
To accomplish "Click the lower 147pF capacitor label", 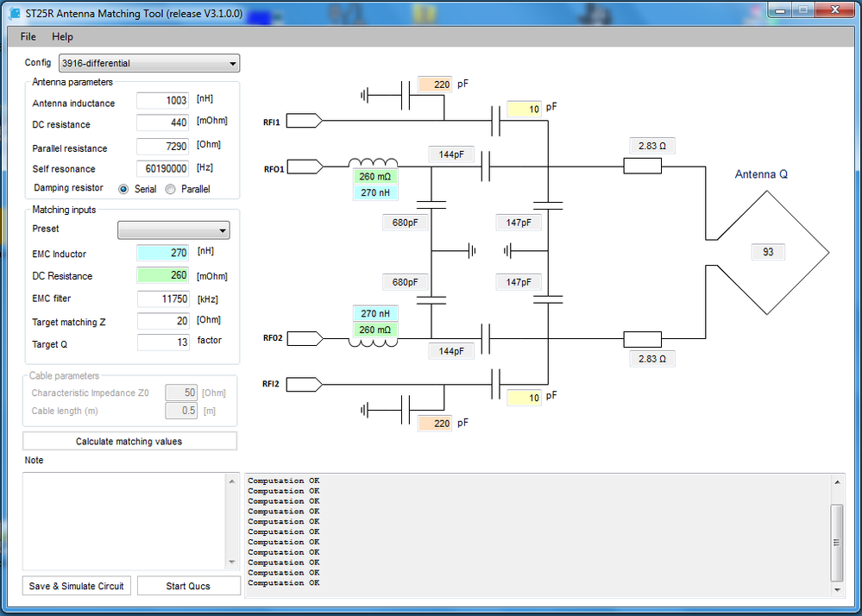I will (519, 282).
